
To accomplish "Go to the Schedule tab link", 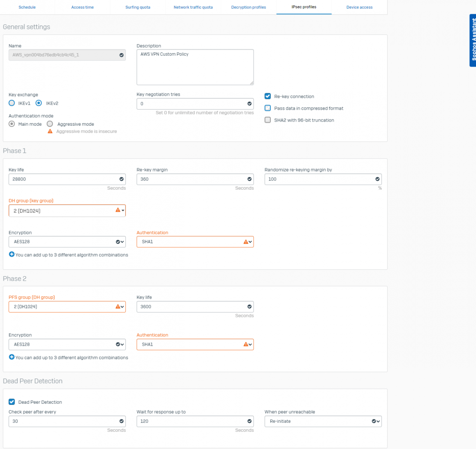I will pos(27,7).
